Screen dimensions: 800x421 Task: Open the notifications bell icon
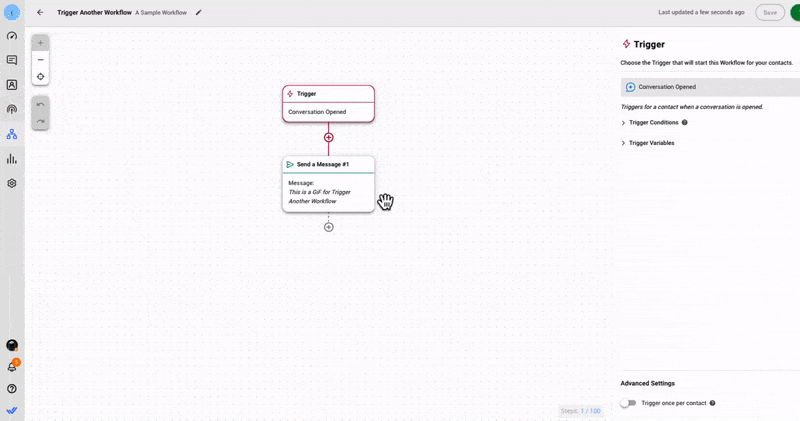pos(12,367)
